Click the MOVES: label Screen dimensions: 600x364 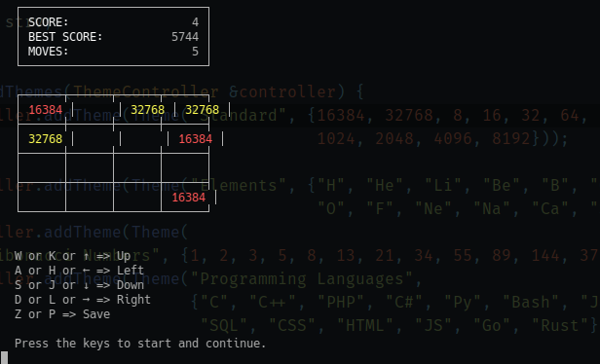(x=49, y=52)
